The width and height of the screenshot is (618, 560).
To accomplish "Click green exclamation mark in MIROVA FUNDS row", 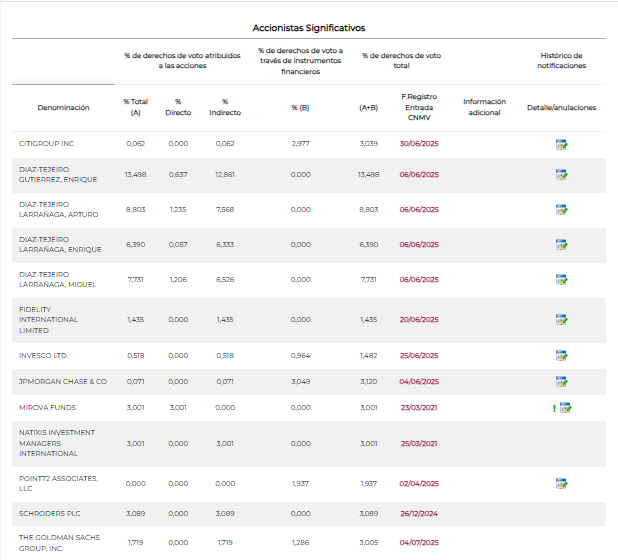I will tap(554, 408).
